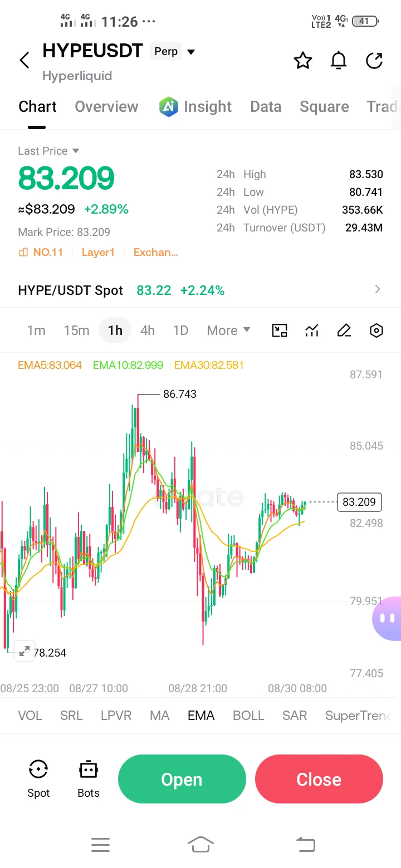Add HYPEUSDT to favorites with star icon
The width and height of the screenshot is (401, 868).
point(303,60)
